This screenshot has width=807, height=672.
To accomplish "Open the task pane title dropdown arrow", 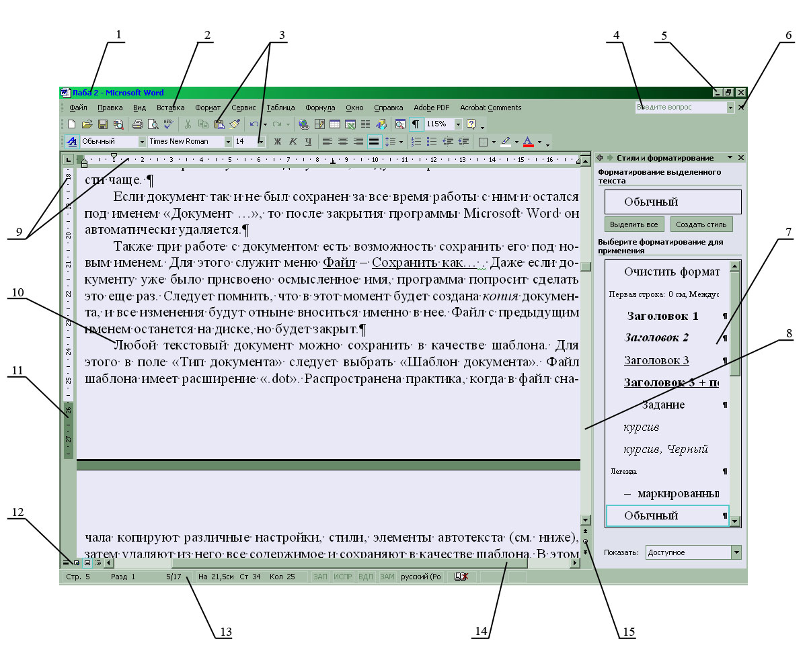I will (730, 157).
